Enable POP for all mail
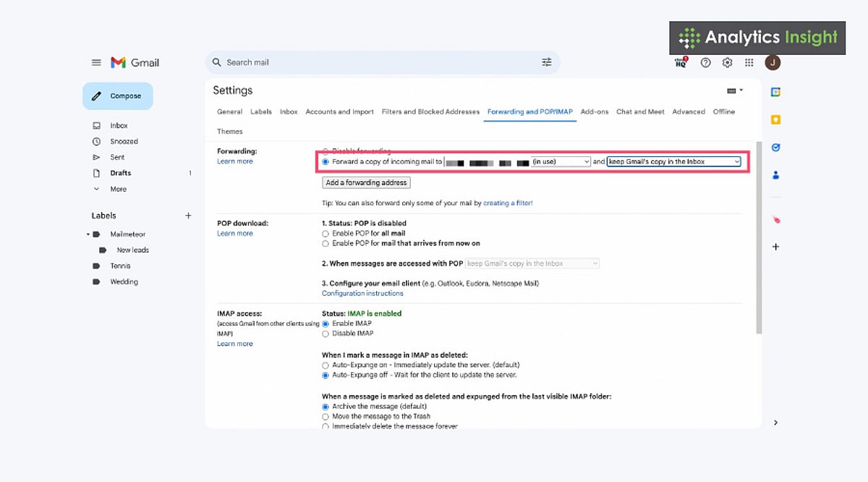 (326, 233)
